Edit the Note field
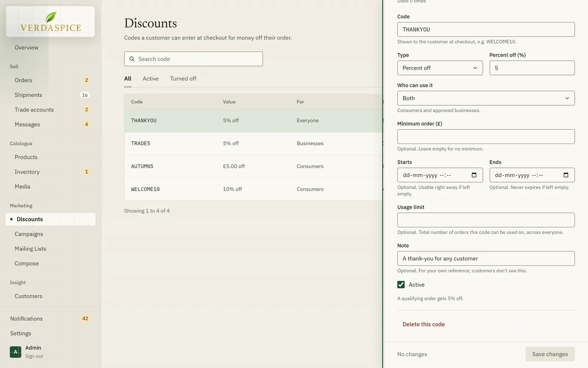Screen dimensions: 588x368 pyautogui.click(x=486, y=258)
